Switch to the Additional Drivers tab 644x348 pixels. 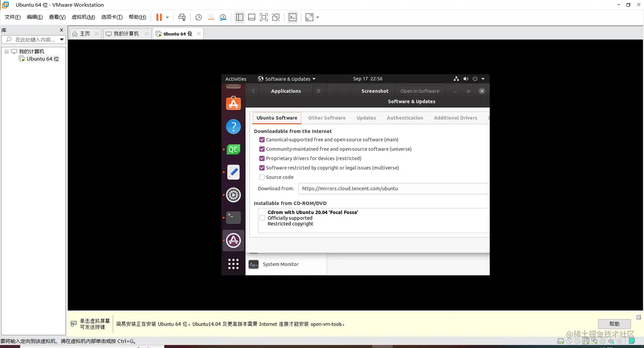pyautogui.click(x=456, y=118)
